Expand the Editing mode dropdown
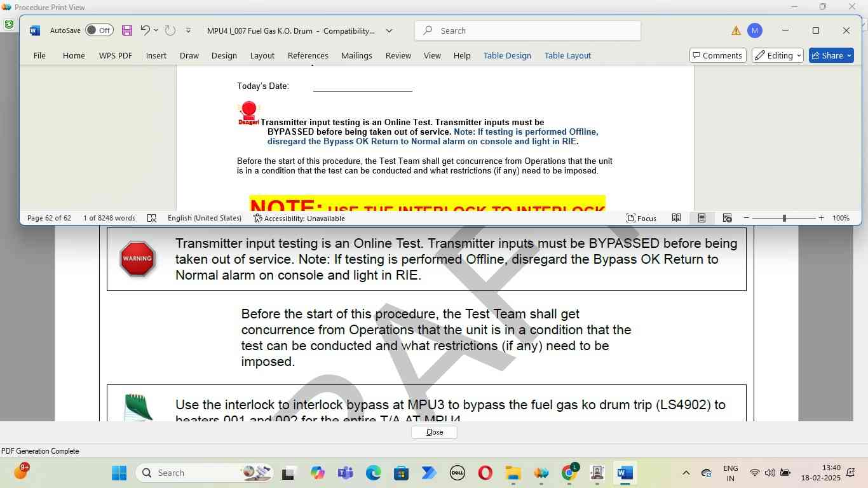This screenshot has width=868, height=488. (x=778, y=55)
